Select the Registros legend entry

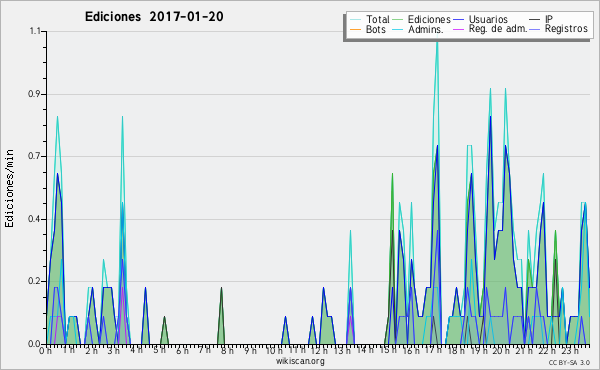(x=558, y=29)
